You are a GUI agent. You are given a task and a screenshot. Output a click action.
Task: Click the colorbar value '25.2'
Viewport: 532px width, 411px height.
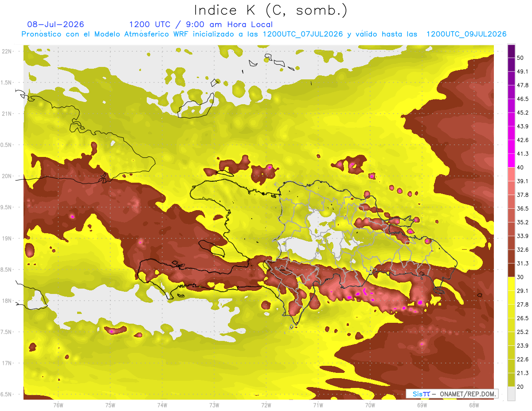click(x=523, y=332)
